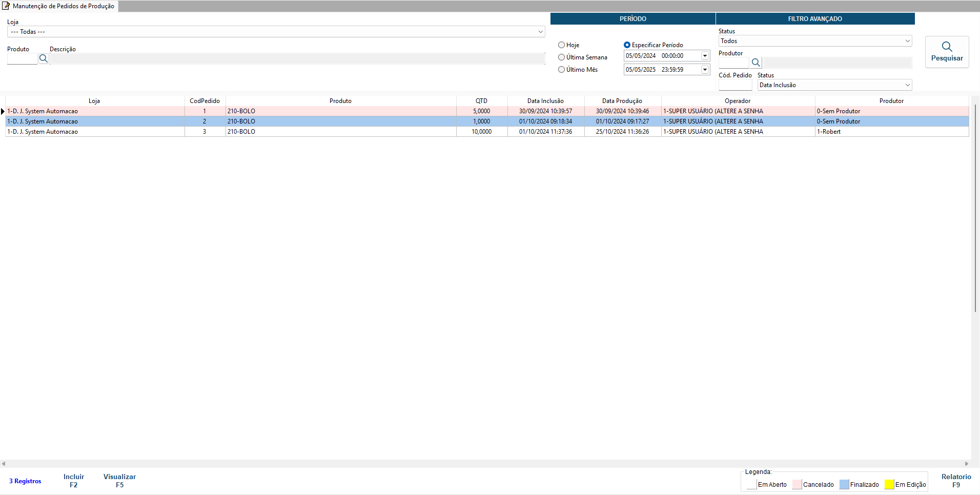Open the Status Todos dropdown
The height and width of the screenshot is (495, 980).
815,41
